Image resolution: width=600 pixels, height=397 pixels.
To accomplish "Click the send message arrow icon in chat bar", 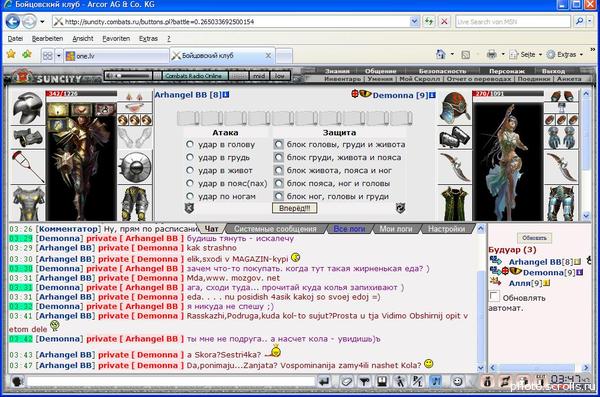I will (x=324, y=381).
